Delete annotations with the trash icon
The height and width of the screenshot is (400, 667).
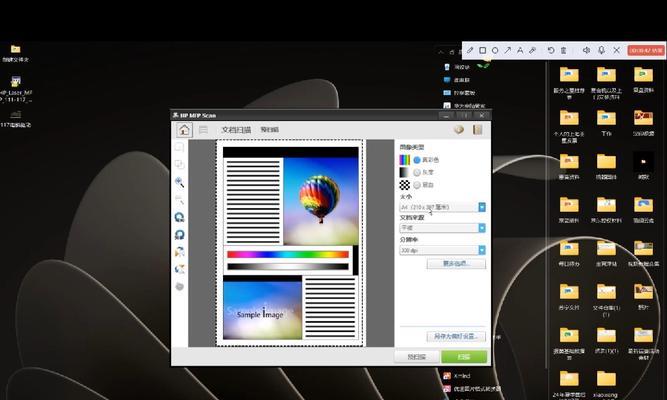click(564, 50)
